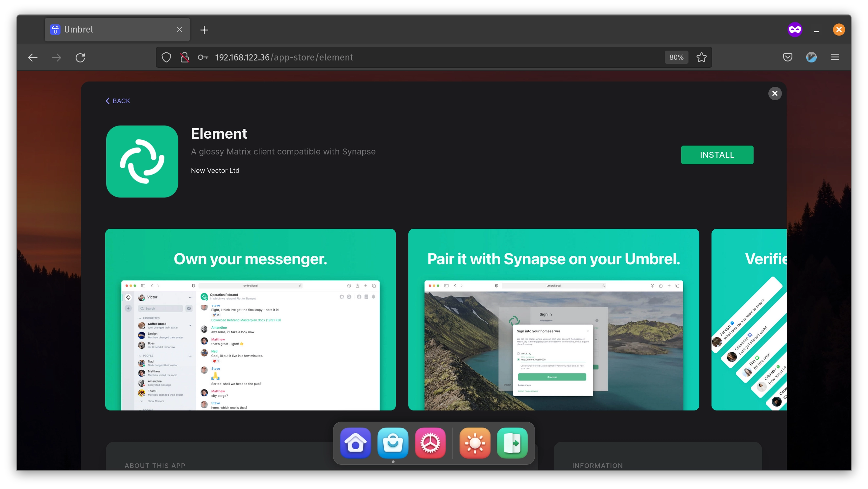Screen dimensions: 868x489
Task: Open the pink Settings gear dock icon
Action: (x=430, y=443)
